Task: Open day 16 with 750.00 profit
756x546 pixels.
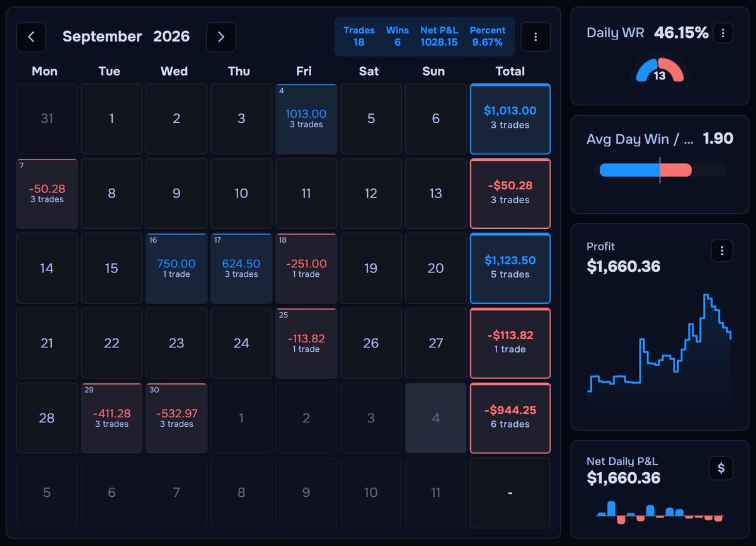Action: (x=176, y=269)
